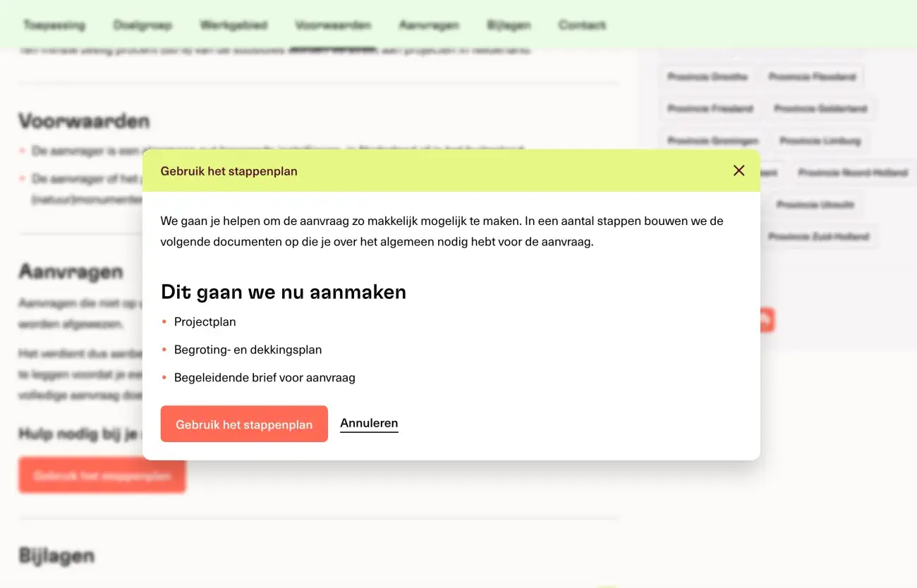Toggle the Provincie Drenthe filter tag
Image resolution: width=917 pixels, height=588 pixels.
pyautogui.click(x=707, y=76)
